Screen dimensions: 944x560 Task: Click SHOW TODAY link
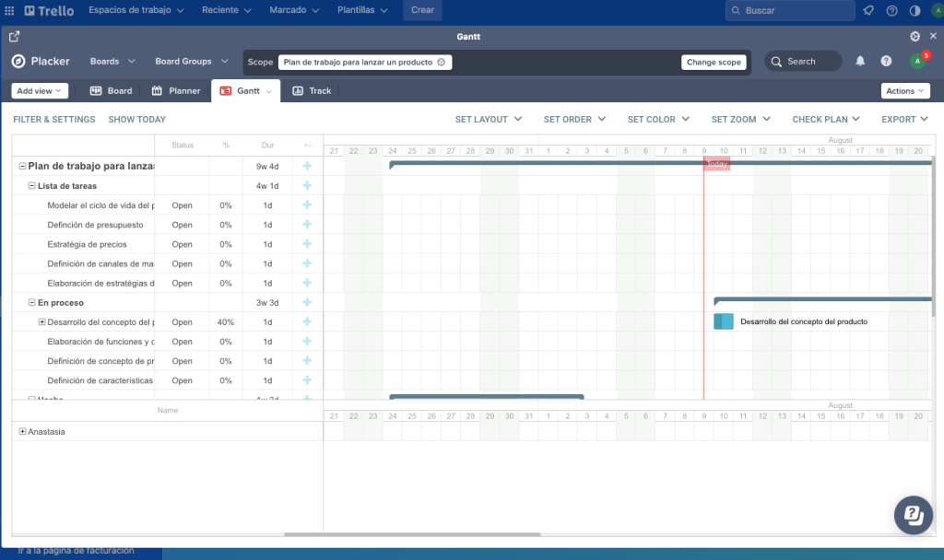136,120
